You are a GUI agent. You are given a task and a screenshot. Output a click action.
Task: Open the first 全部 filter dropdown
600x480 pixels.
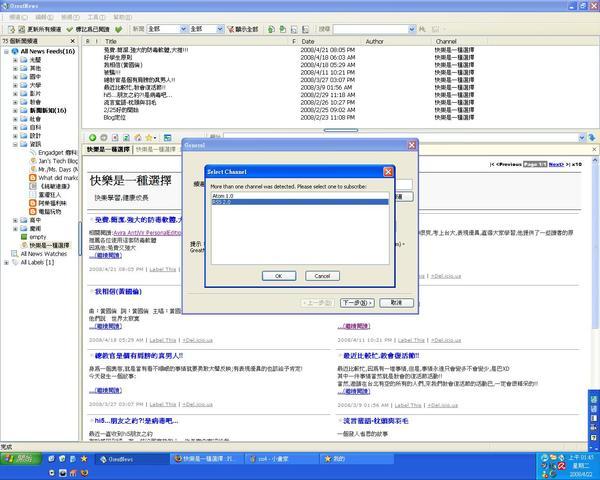(183, 29)
